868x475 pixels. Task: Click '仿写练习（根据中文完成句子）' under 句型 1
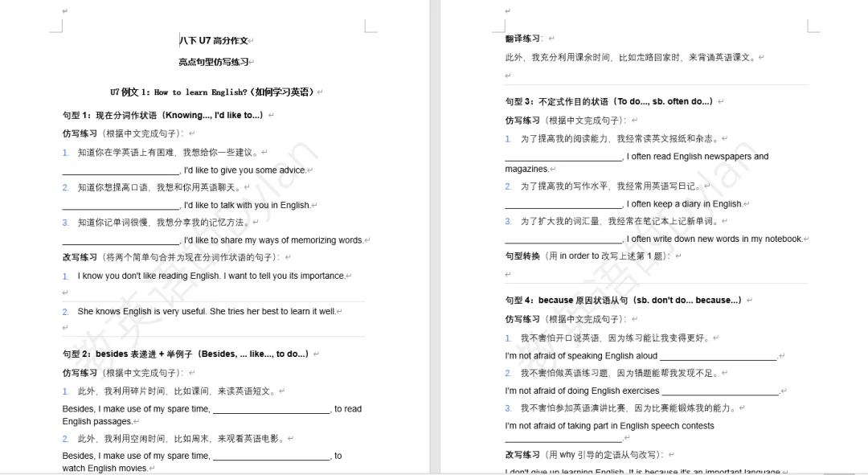(x=123, y=133)
